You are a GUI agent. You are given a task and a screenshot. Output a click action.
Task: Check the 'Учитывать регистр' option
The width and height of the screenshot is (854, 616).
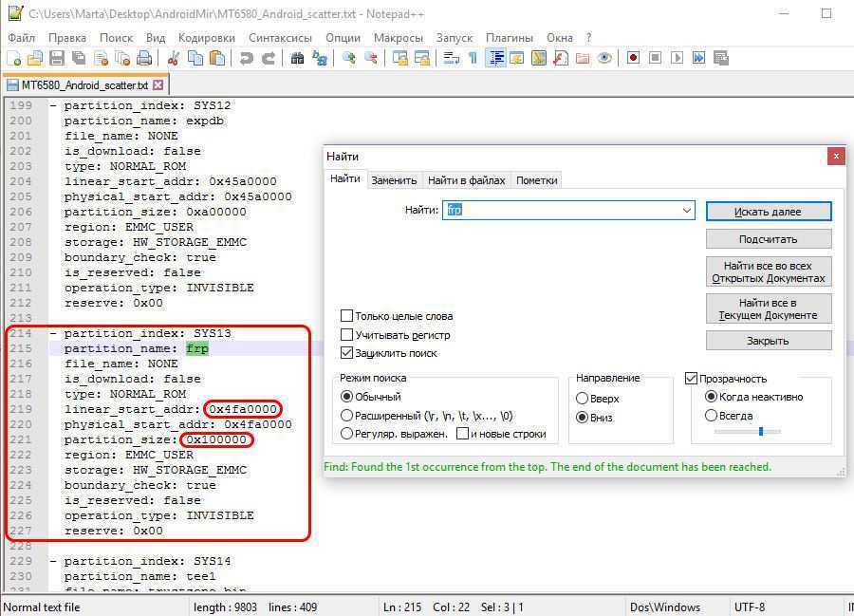pos(347,334)
